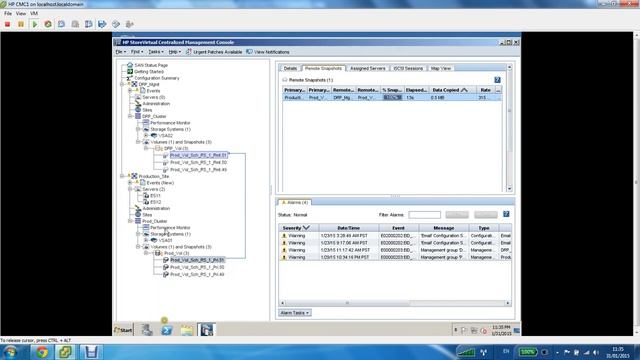640x360 pixels.
Task: Click the % Snapshot progress bar cell
Action: (392, 98)
